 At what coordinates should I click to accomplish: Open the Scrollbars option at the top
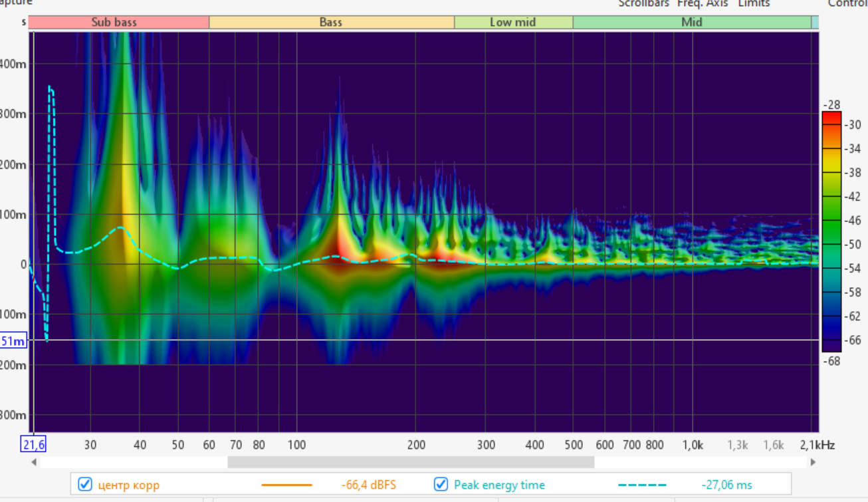click(x=644, y=3)
